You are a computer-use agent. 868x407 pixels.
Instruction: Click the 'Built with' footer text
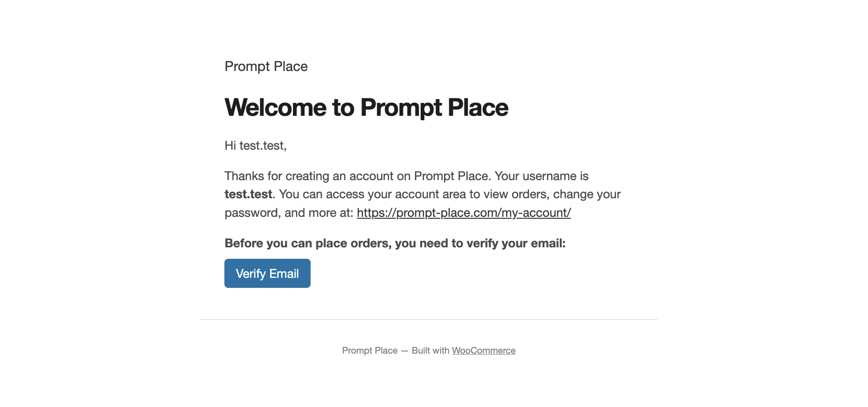(430, 350)
